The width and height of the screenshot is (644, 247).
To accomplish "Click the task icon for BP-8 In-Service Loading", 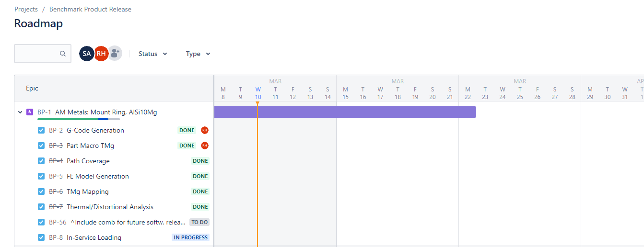I will 41,237.
